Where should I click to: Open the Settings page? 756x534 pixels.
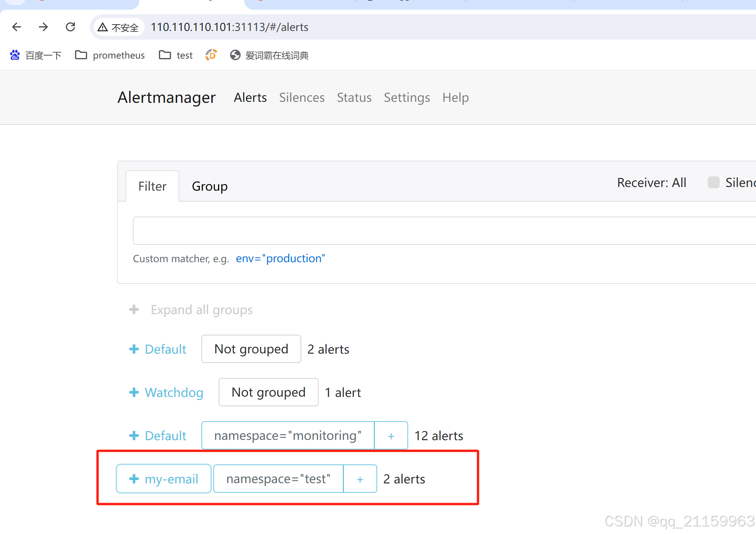[x=407, y=97]
